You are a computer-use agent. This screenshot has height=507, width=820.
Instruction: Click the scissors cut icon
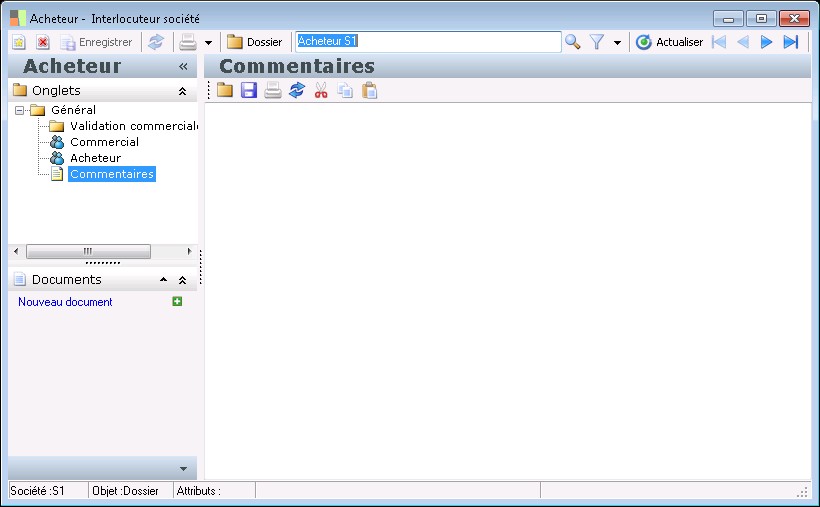tap(321, 91)
